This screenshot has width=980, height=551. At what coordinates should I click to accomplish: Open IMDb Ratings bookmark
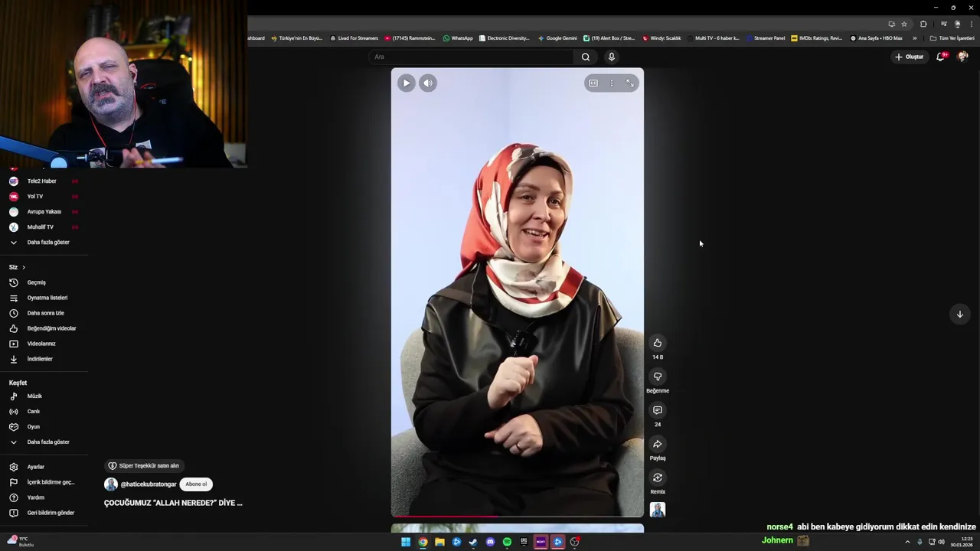[x=817, y=38]
